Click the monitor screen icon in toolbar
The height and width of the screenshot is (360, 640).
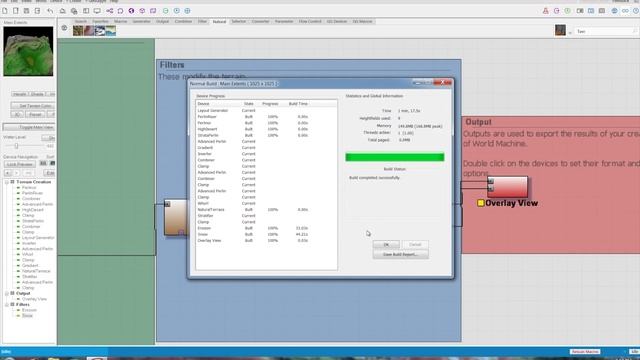tap(97, 11)
